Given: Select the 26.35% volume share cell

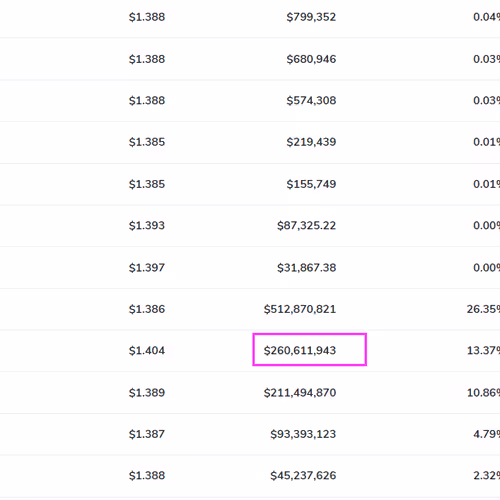Looking at the screenshot, I should coord(483,309).
